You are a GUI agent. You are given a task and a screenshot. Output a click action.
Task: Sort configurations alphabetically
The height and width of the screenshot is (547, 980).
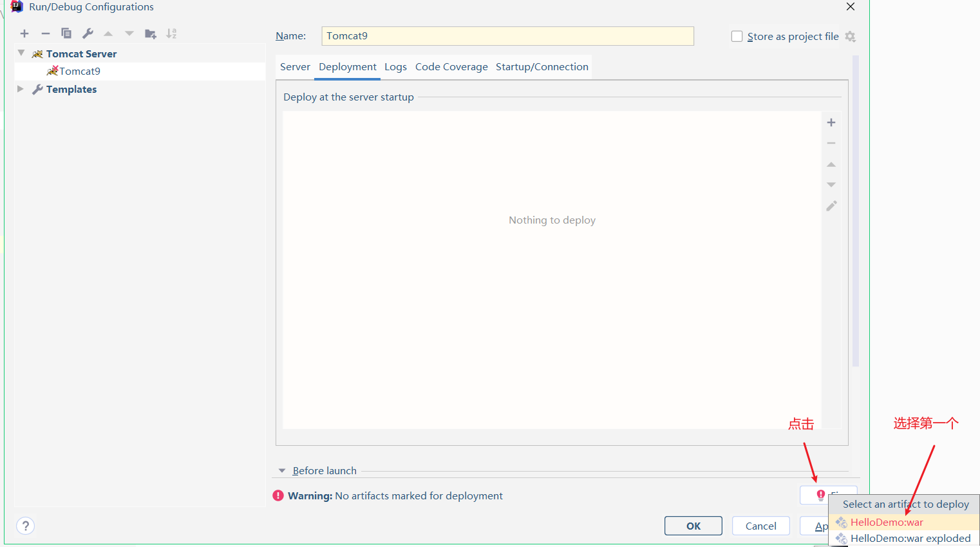coord(171,34)
